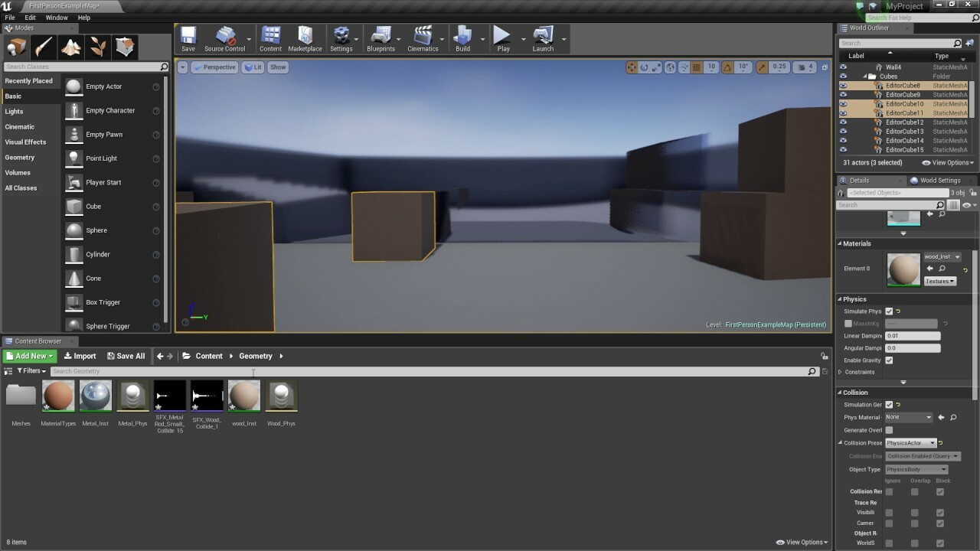The width and height of the screenshot is (980, 551).
Task: Toggle visibility of EditorCube12 in World Outliner
Action: [844, 122]
